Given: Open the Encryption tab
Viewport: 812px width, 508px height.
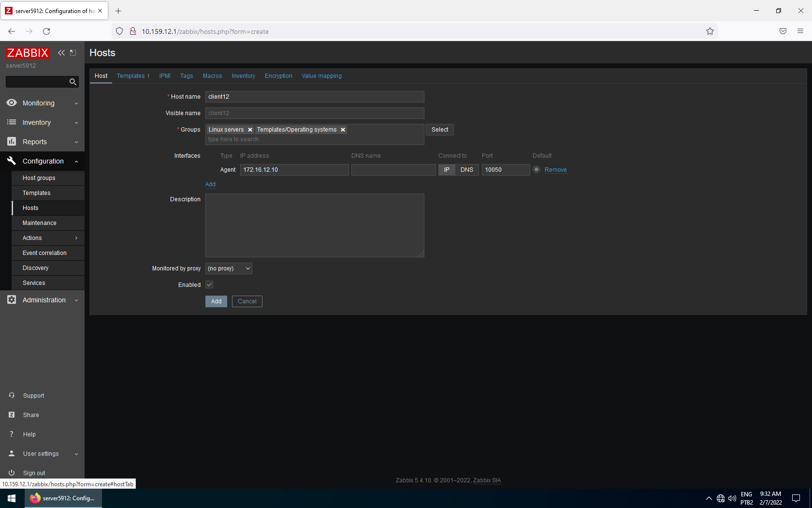Looking at the screenshot, I should (x=278, y=76).
